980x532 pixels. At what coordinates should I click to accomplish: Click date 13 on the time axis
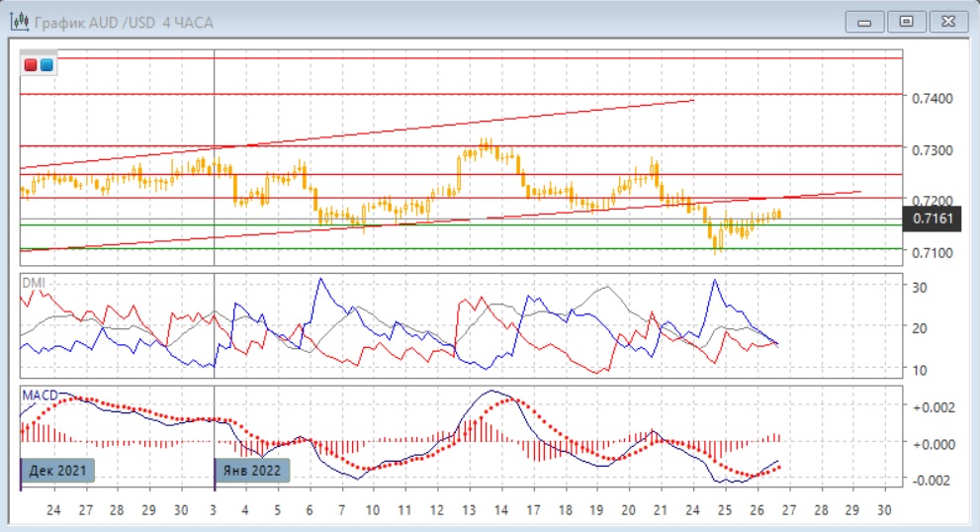pos(467,510)
